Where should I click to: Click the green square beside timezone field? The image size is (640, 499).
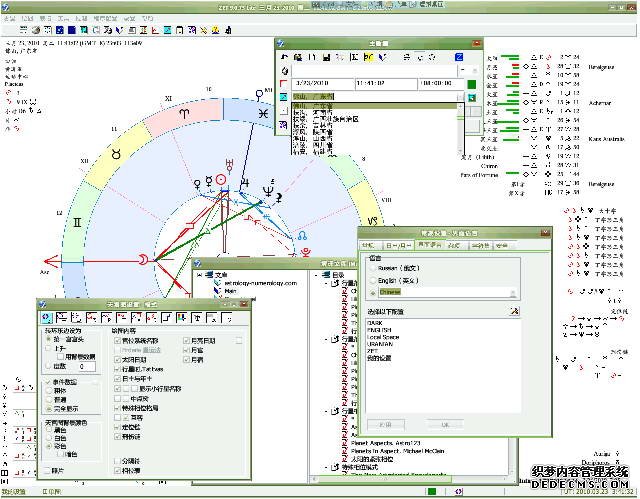473,82
